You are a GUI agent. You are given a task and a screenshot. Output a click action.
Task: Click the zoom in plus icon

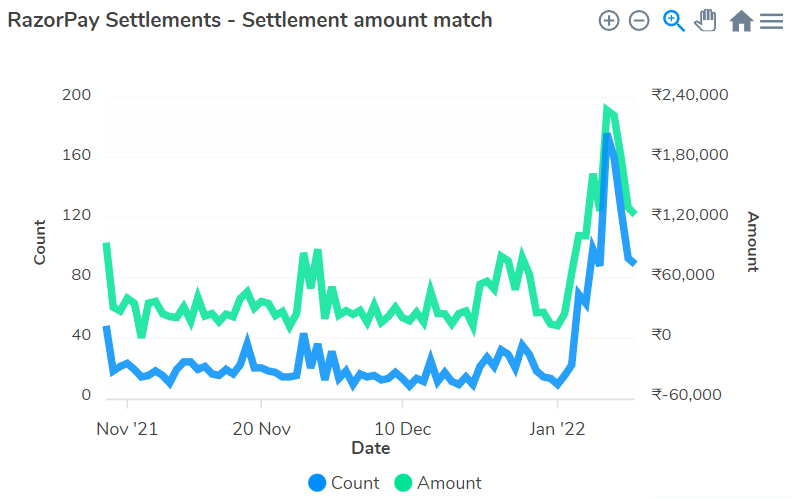pyautogui.click(x=609, y=21)
